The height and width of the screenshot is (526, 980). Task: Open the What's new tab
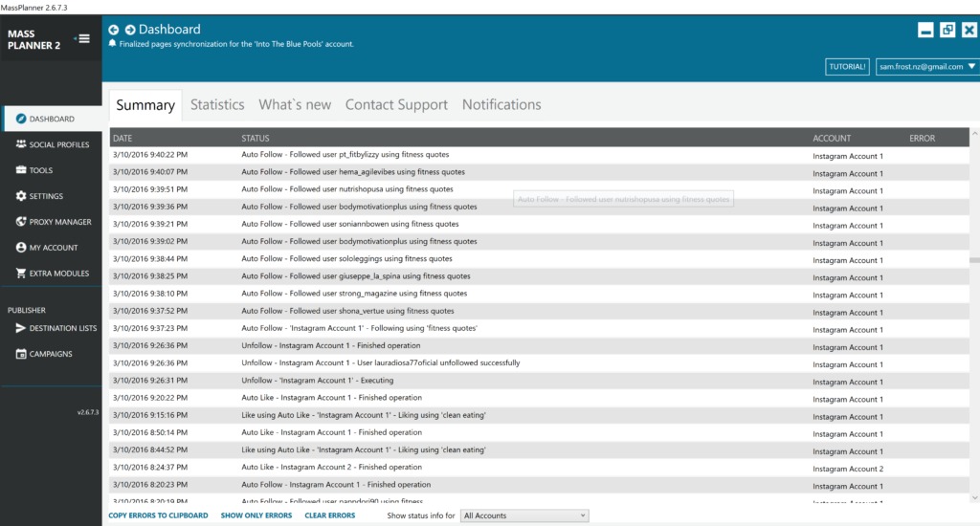[295, 104]
